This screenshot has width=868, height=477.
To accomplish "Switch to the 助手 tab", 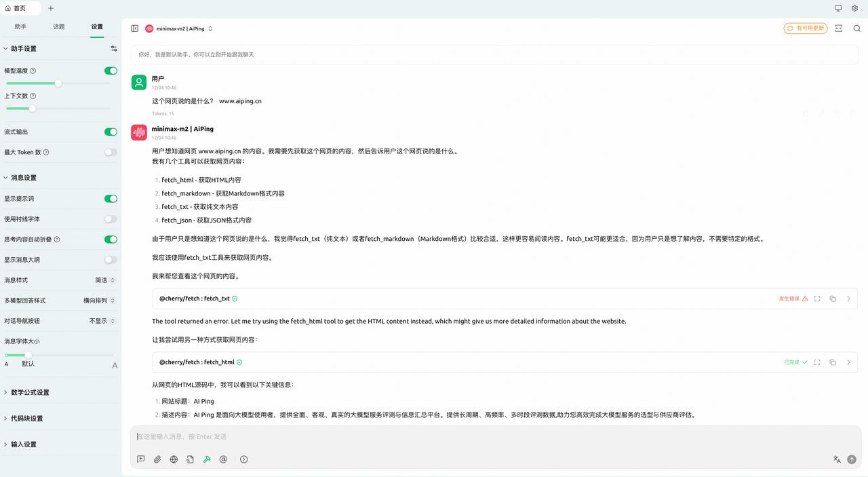I will tap(20, 26).
